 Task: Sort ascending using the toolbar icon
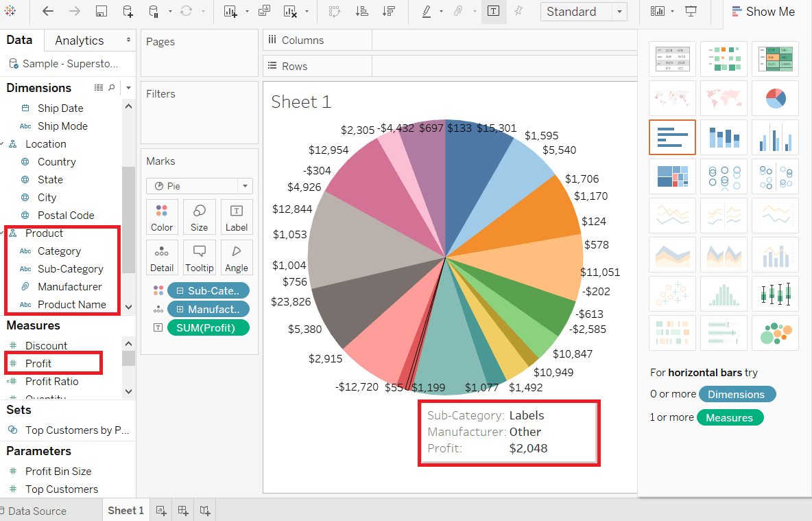tap(362, 12)
